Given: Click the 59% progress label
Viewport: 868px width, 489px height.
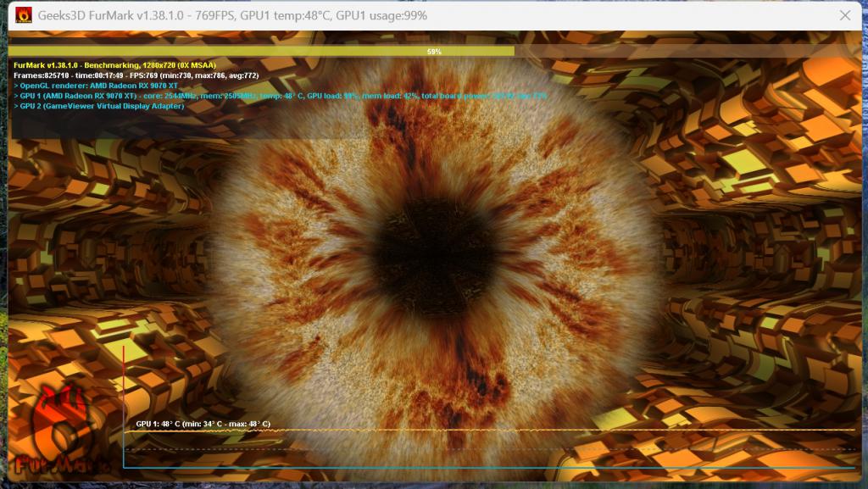Looking at the screenshot, I should pyautogui.click(x=434, y=52).
